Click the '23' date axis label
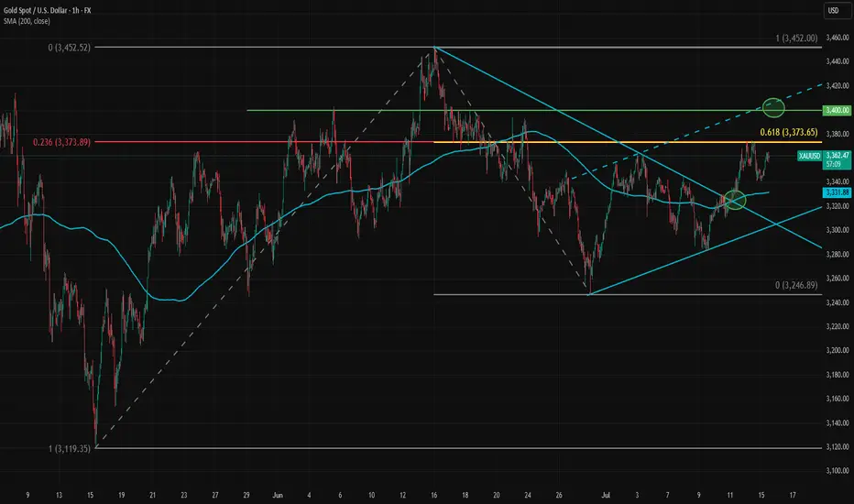 coord(184,495)
